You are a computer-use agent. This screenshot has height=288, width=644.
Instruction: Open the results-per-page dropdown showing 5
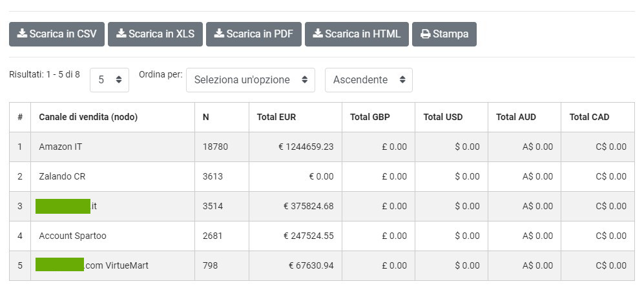(x=109, y=80)
